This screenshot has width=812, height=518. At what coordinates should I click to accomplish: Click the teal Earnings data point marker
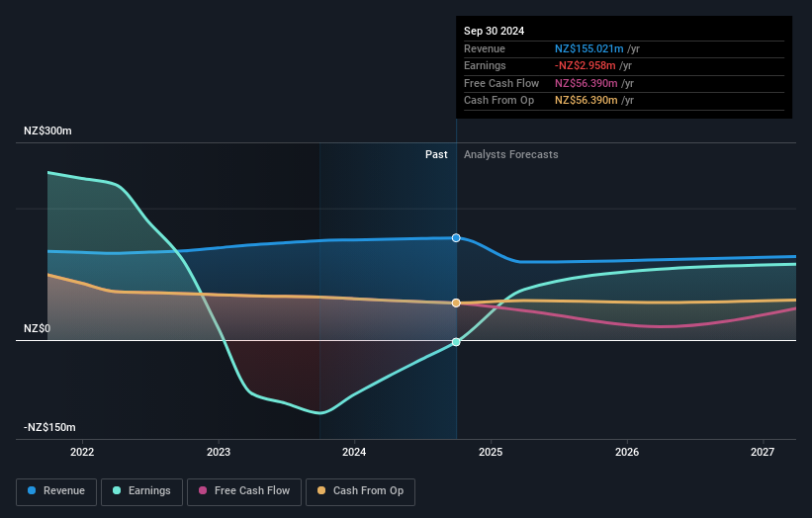coord(456,342)
